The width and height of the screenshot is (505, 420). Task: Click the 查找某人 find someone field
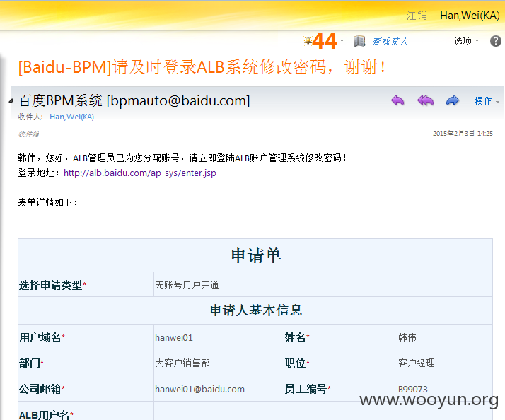[390, 42]
